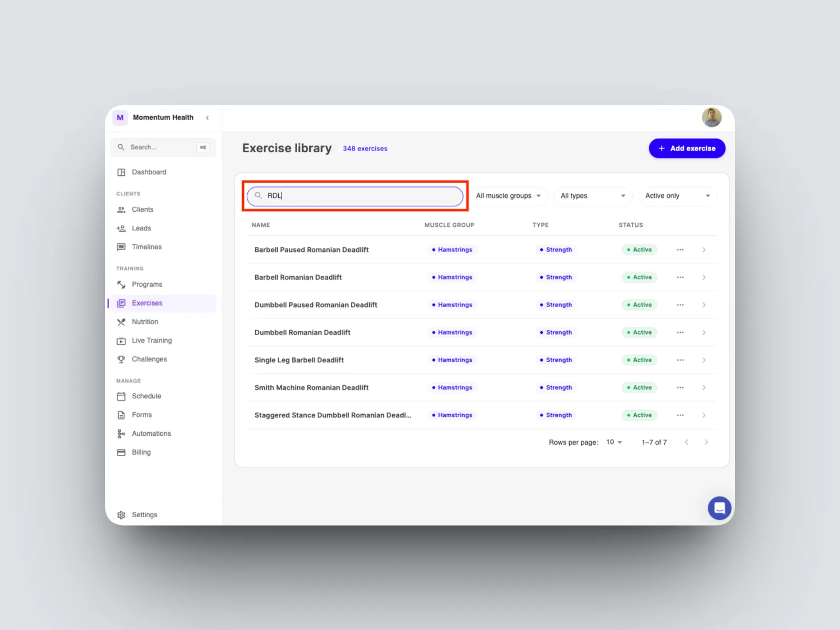Open more options for Single Leg Barbell Deadlift
This screenshot has width=840, height=630.
click(680, 360)
